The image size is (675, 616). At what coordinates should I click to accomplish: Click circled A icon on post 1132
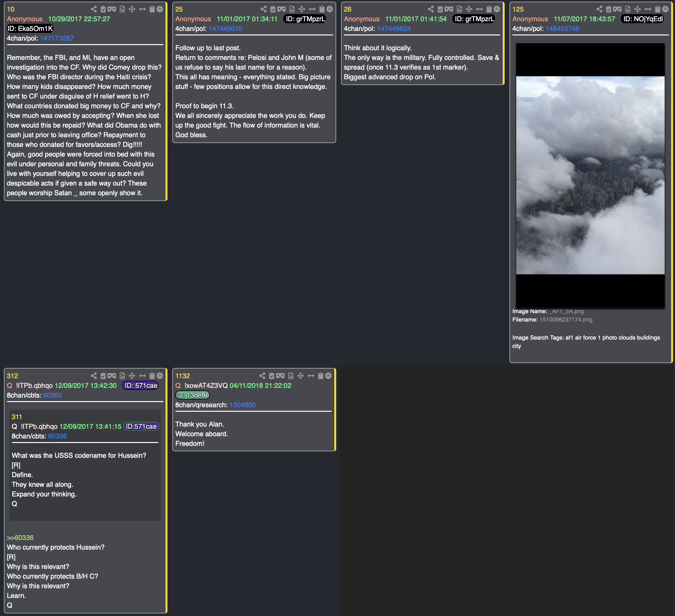328,375
